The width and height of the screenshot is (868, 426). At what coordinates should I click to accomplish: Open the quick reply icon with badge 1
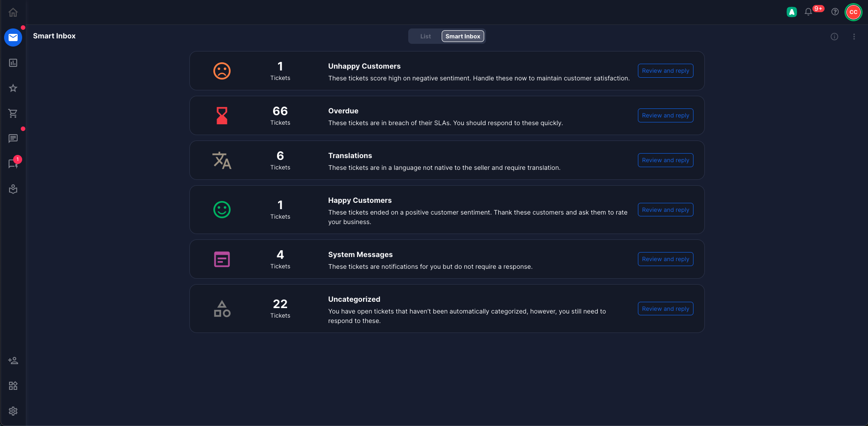point(13,164)
